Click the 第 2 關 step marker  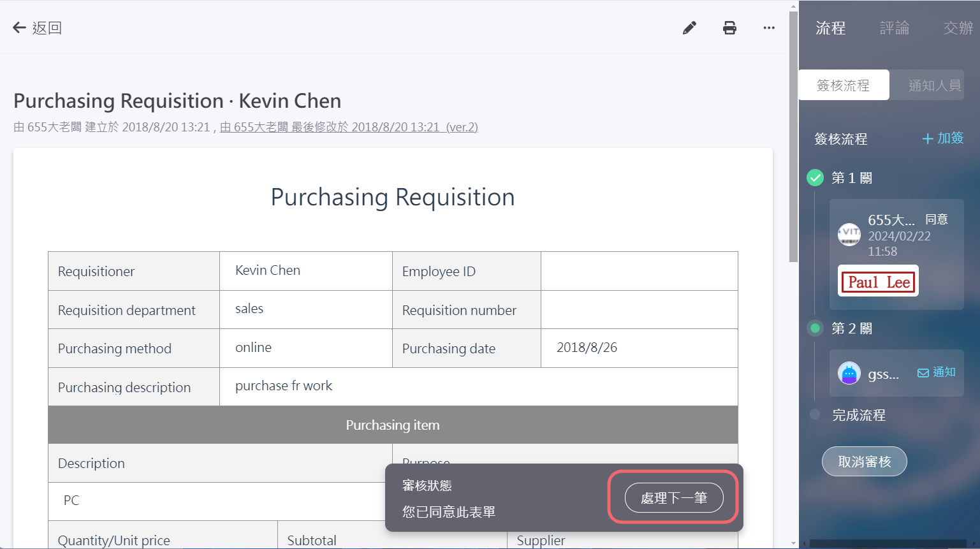815,328
